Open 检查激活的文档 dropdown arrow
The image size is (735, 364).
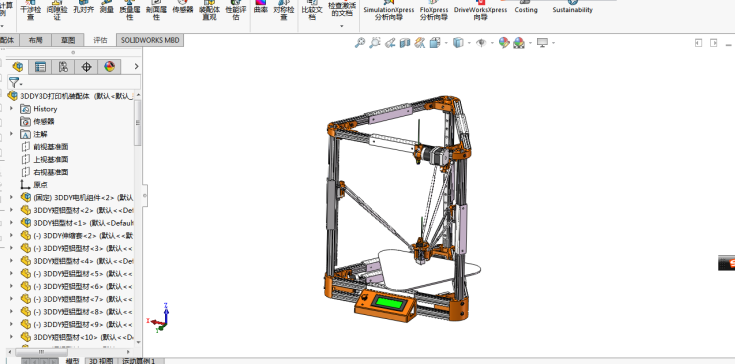[342, 26]
